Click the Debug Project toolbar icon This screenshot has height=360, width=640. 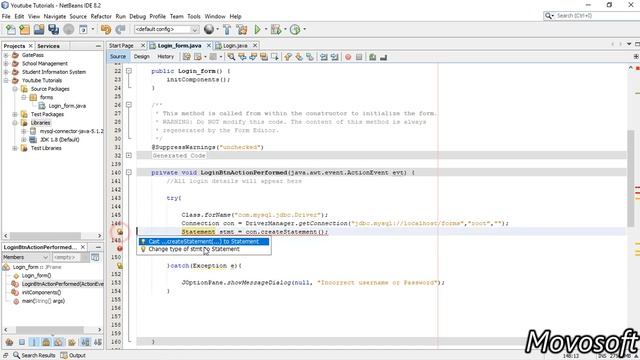pos(276,29)
